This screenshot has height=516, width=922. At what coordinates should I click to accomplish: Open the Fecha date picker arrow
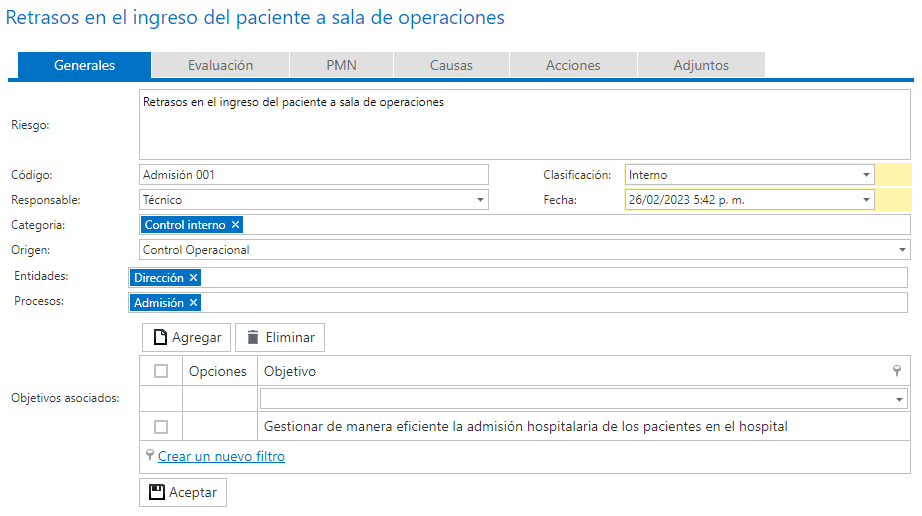(866, 200)
